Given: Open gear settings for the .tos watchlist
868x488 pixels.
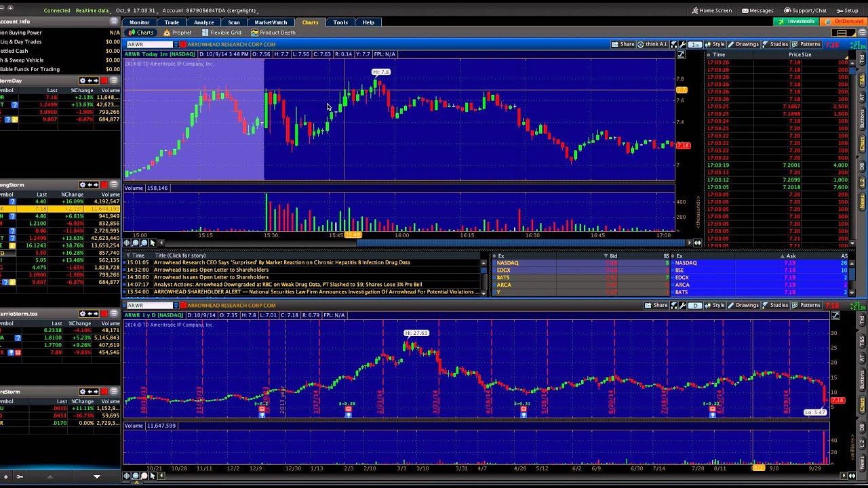Looking at the screenshot, I should pyautogui.click(x=83, y=314).
